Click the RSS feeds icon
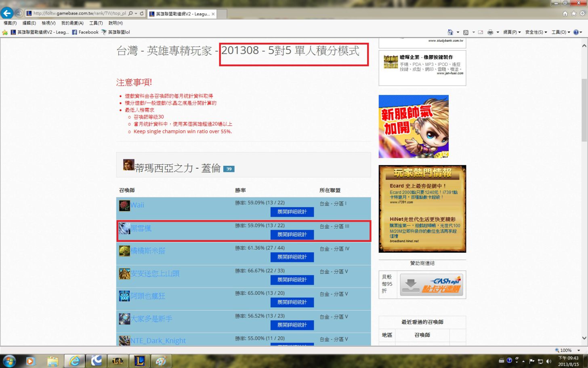Image resolution: width=588 pixels, height=368 pixels. point(466,32)
